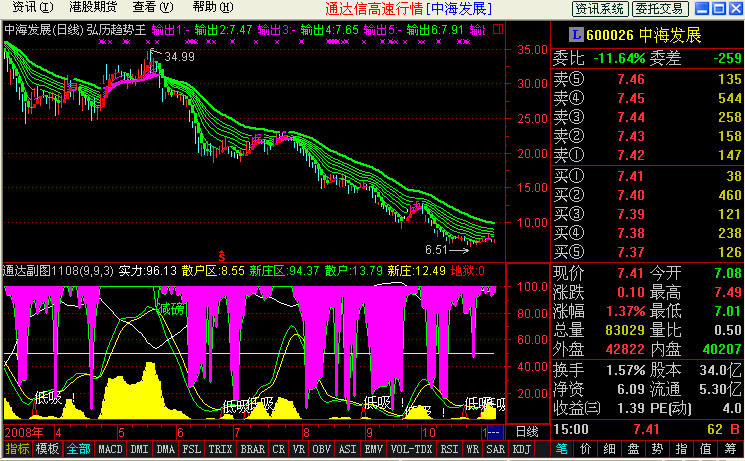Switch to DMA indicator

(165, 449)
